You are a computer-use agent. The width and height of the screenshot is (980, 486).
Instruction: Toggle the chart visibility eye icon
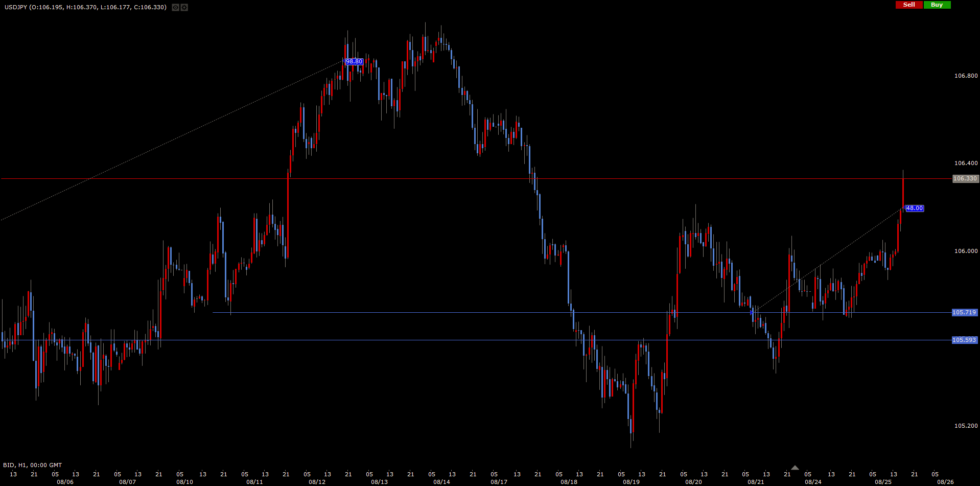[x=175, y=8]
